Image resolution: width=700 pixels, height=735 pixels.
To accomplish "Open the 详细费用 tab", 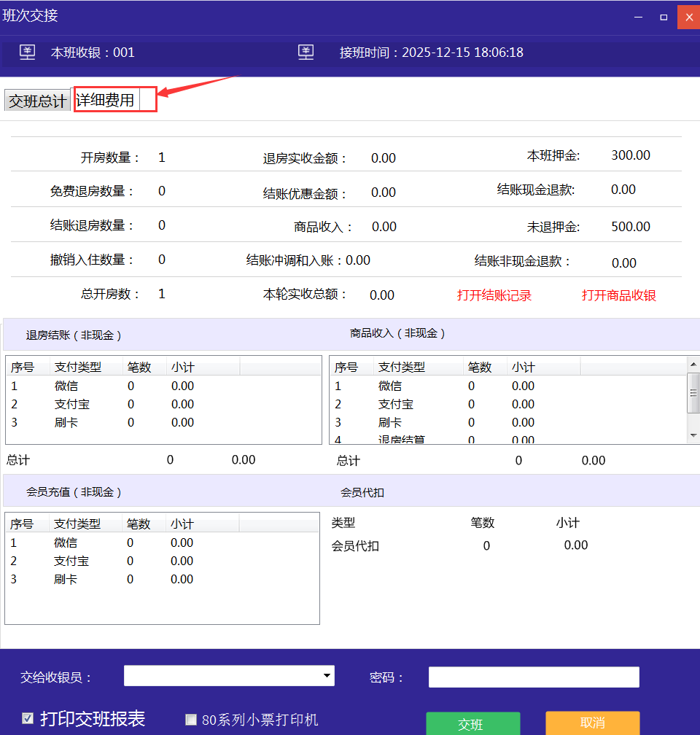I will 106,100.
